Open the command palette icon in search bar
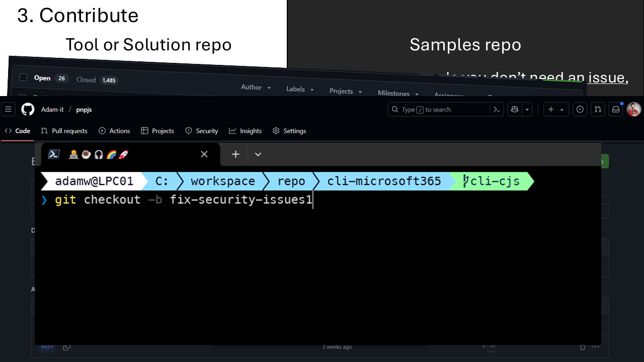The image size is (644, 362). [x=497, y=110]
